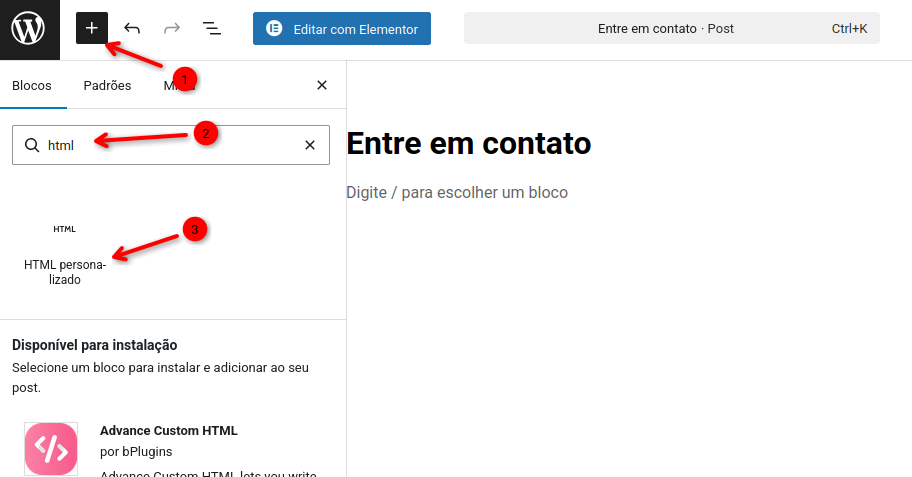Click the Digite / para escolher um bloco placeholder
912x477 pixels.
pyautogui.click(x=457, y=192)
